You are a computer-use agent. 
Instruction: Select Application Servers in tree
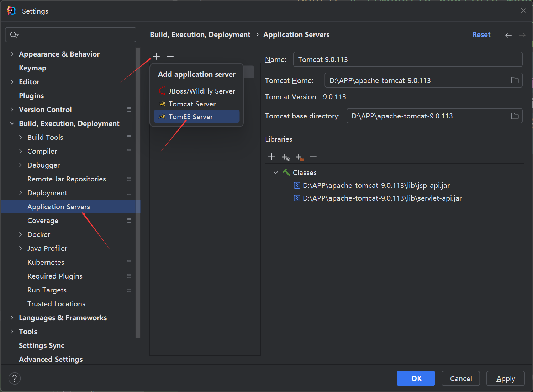[70, 207]
